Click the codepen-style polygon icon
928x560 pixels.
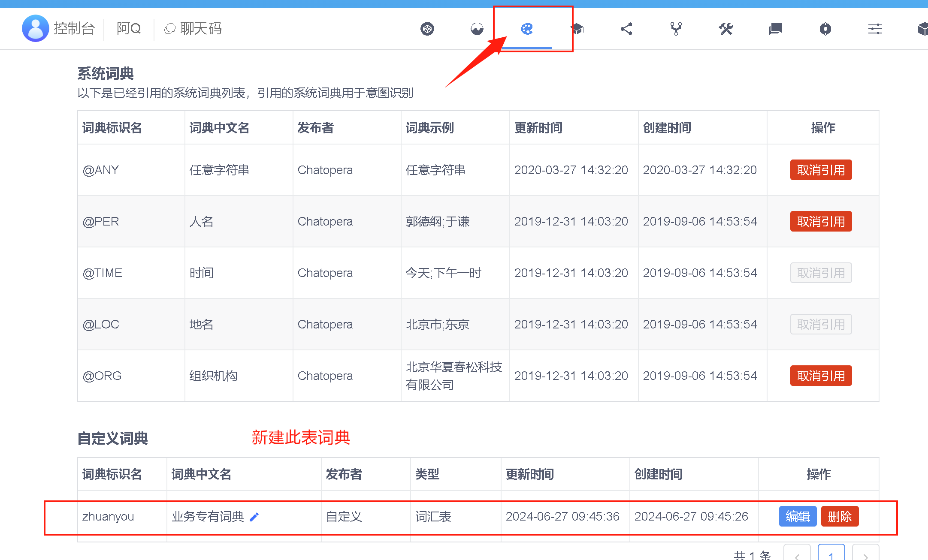click(x=427, y=29)
